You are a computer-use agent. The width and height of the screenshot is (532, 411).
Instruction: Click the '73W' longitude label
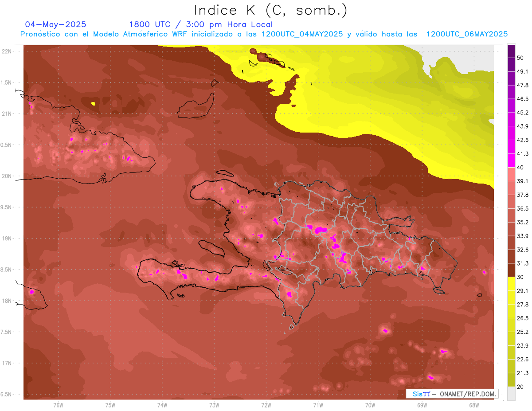click(214, 405)
